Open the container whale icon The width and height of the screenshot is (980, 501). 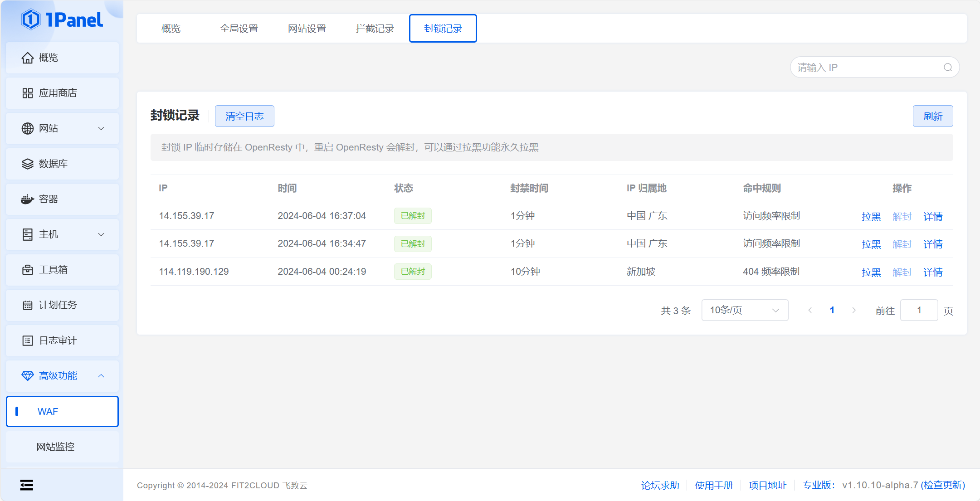tap(27, 199)
